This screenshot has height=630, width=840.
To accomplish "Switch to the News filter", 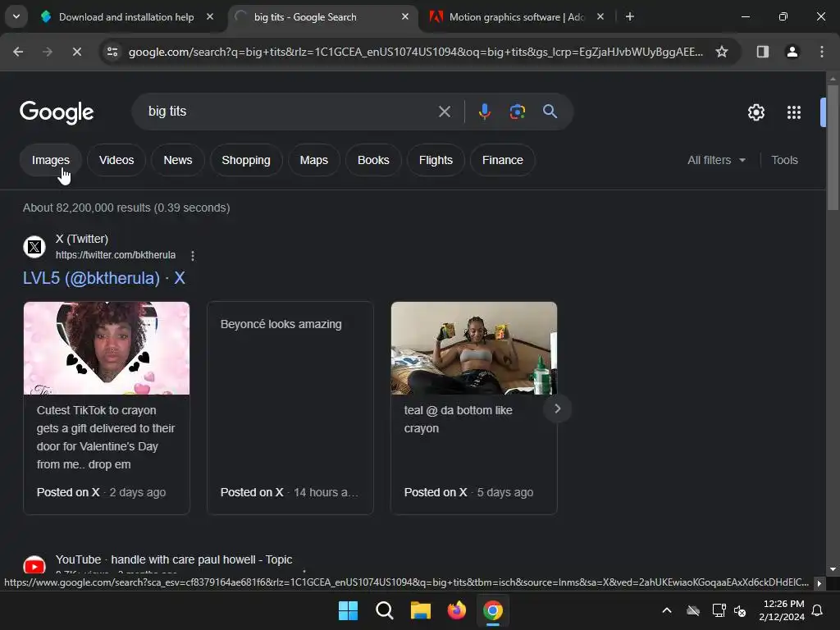I will [x=177, y=160].
